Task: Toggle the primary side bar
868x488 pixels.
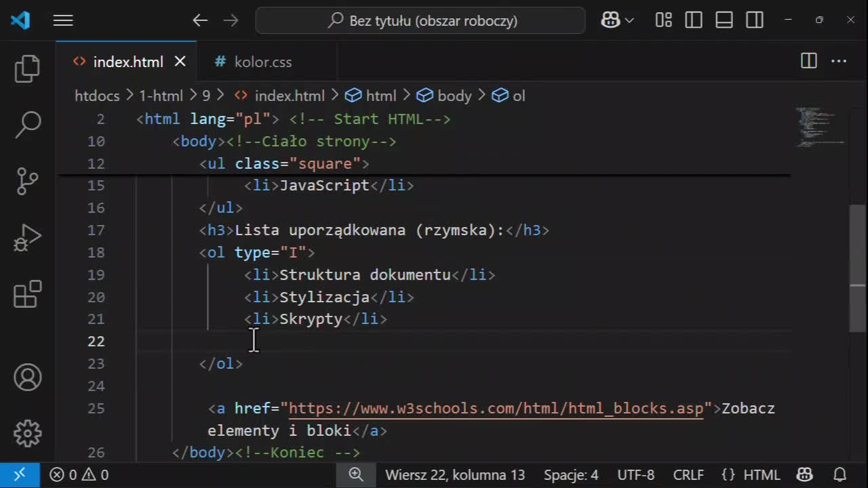Action: [x=694, y=20]
